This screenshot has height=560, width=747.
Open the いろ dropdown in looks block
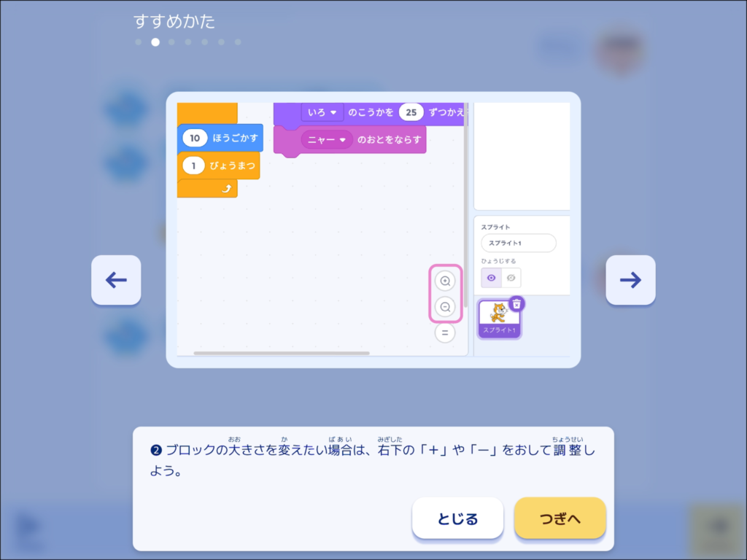(x=322, y=112)
